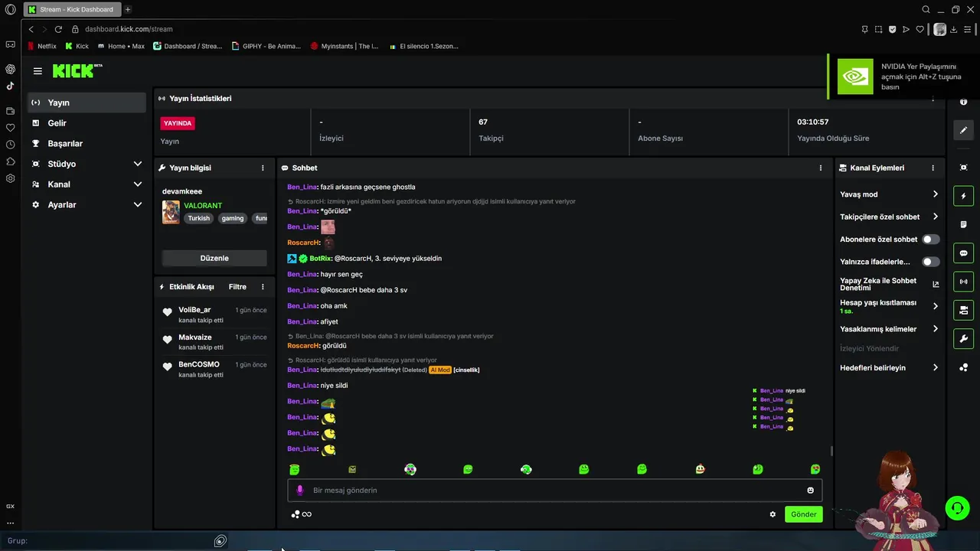Image resolution: width=980 pixels, height=551 pixels.
Task: Open Yasaklanmış kelimeler chevron
Action: 935,329
